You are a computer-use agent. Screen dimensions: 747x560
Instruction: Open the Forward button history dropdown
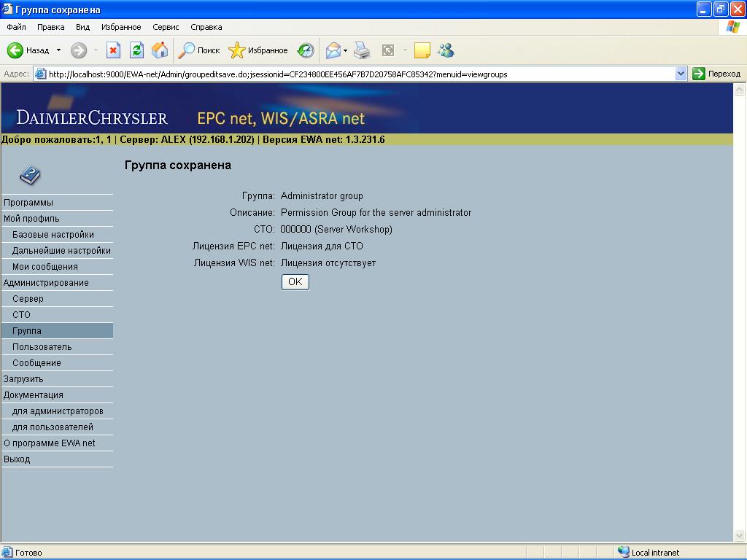96,50
